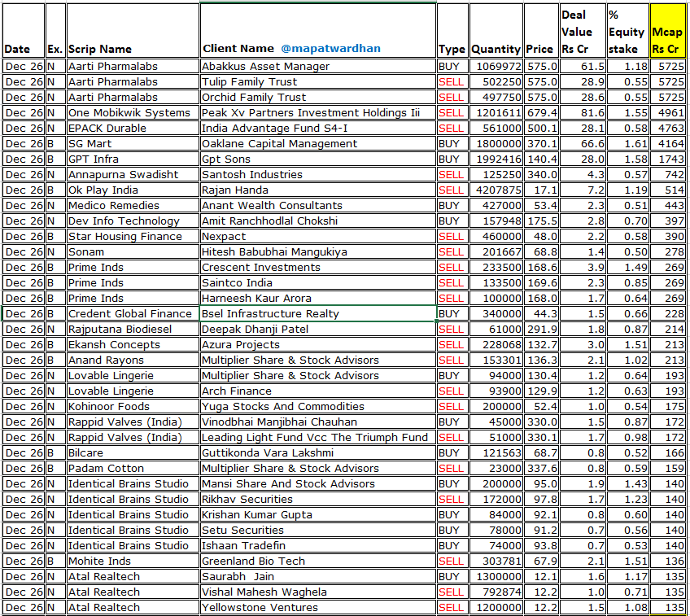The image size is (690, 616).
Task: Click the 'Star Housing Finance' cell
Action: (x=133, y=236)
